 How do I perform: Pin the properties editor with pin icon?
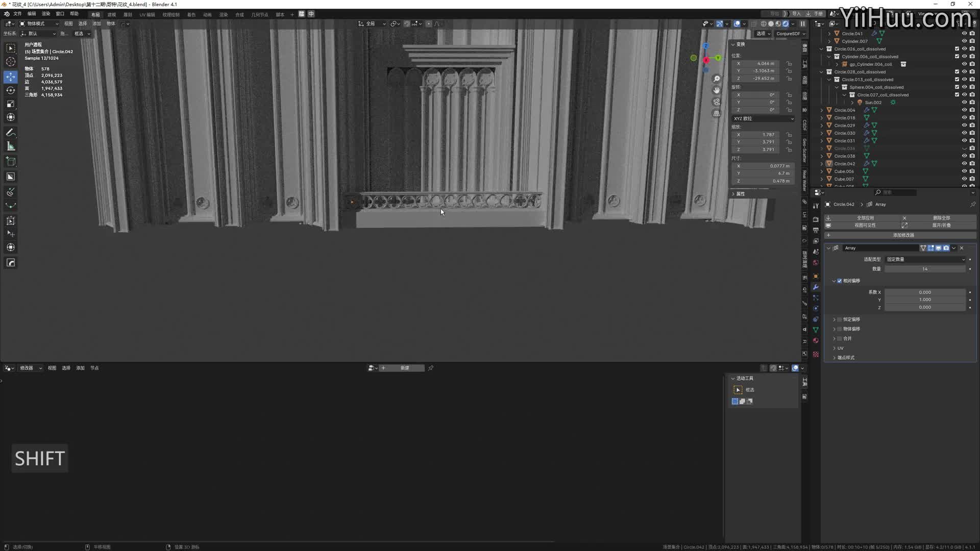[x=972, y=204]
